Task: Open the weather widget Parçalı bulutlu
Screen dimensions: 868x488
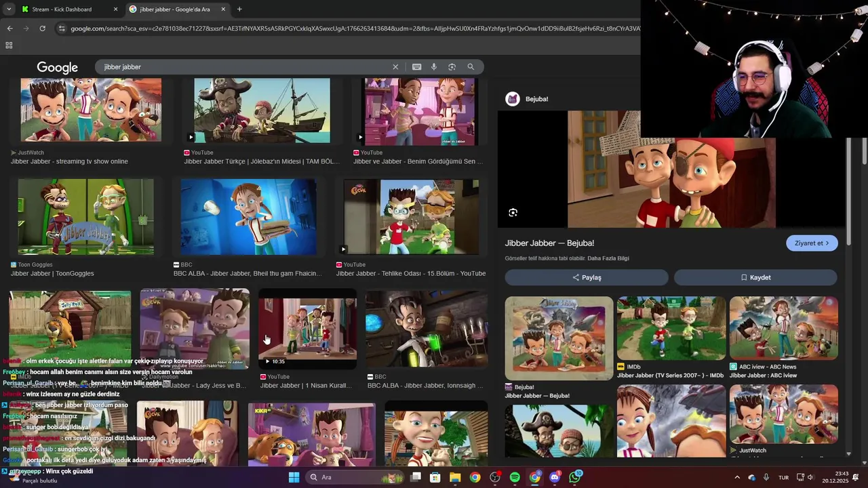Action: (33, 477)
